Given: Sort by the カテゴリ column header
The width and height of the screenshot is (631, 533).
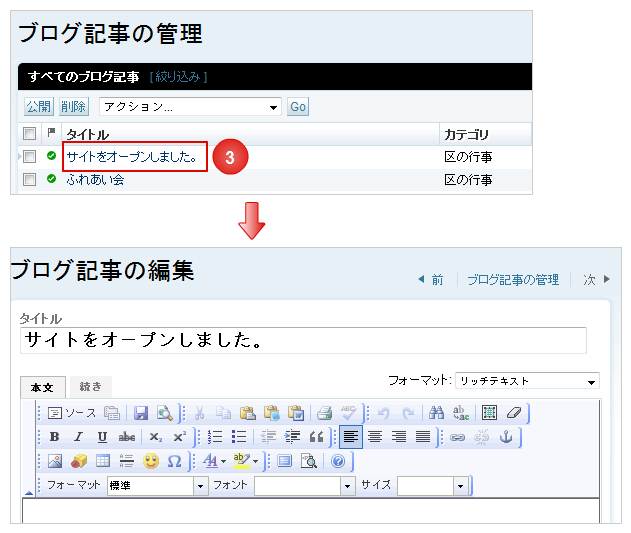Looking at the screenshot, I should tap(466, 134).
